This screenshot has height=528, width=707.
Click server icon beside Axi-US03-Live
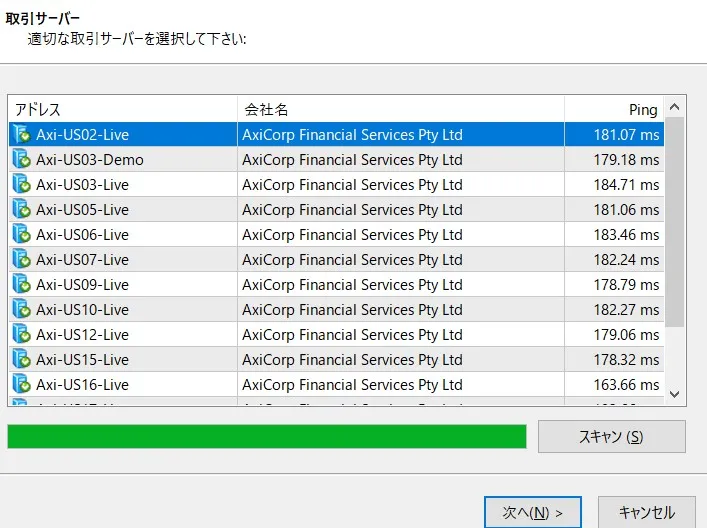pos(21,184)
